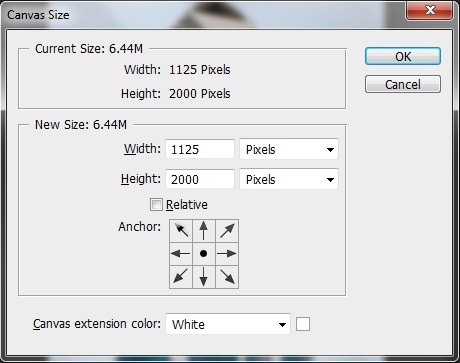
Task: Select the center anchor dot
Action: click(204, 254)
